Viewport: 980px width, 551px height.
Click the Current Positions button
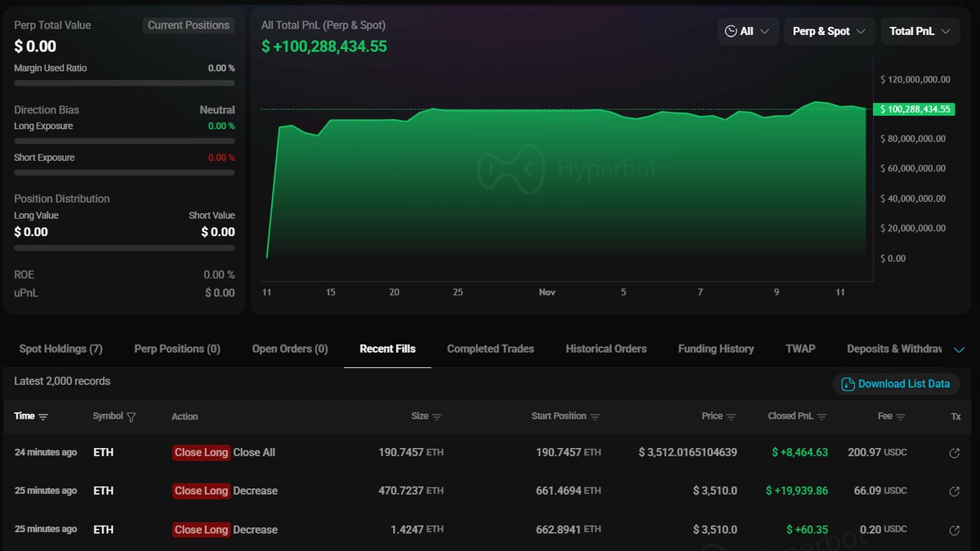click(189, 24)
